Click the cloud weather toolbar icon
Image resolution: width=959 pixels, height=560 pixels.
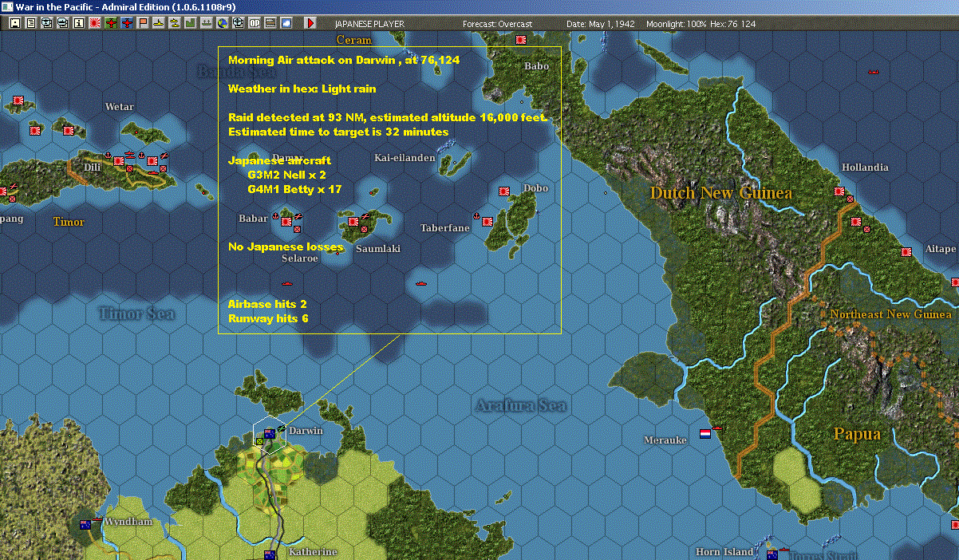(286, 23)
